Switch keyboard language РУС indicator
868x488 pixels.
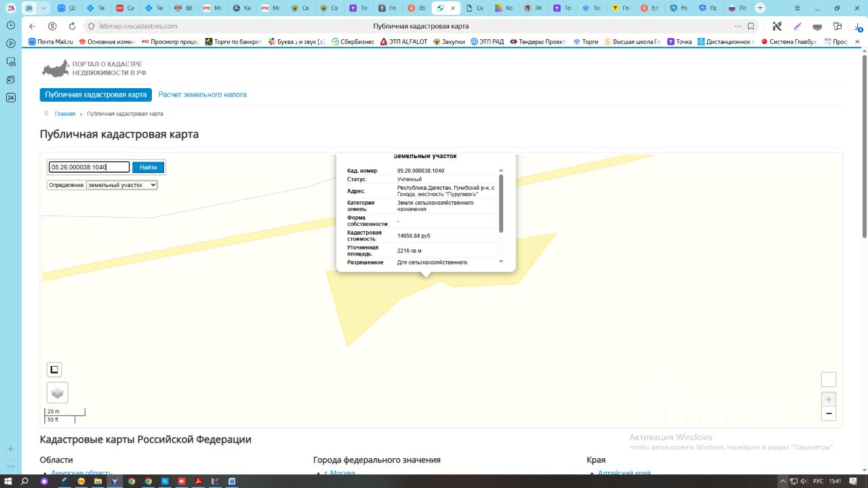pyautogui.click(x=818, y=481)
